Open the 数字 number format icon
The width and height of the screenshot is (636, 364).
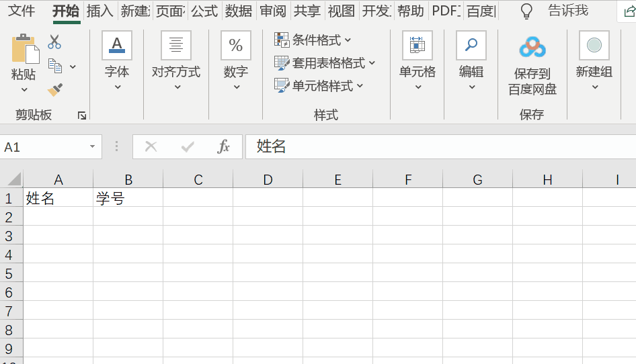click(x=236, y=46)
